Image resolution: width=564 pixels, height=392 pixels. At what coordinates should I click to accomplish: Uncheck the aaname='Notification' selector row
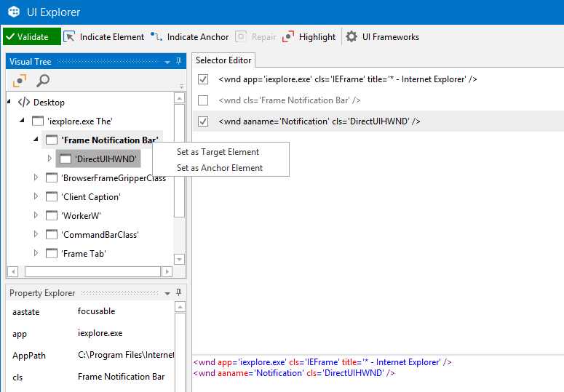(203, 121)
